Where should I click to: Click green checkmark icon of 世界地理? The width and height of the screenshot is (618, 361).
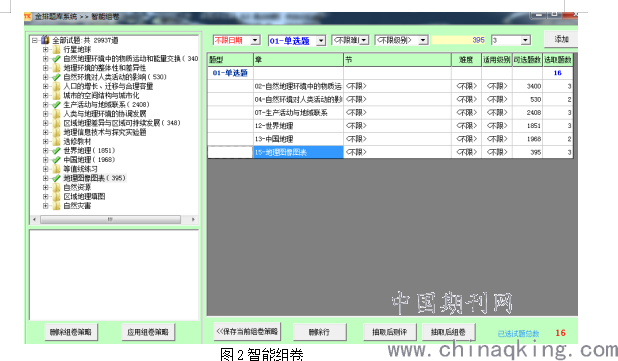(56, 151)
